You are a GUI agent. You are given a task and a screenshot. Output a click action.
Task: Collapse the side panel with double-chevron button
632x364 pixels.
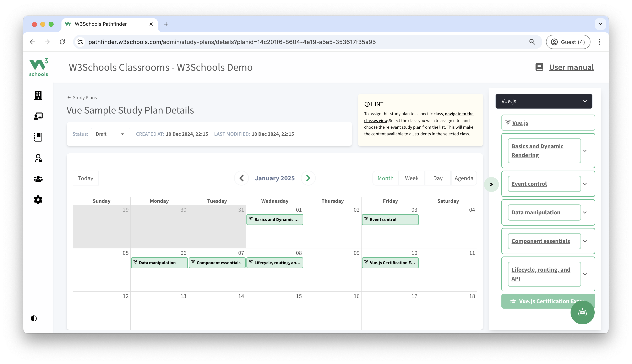pyautogui.click(x=491, y=185)
